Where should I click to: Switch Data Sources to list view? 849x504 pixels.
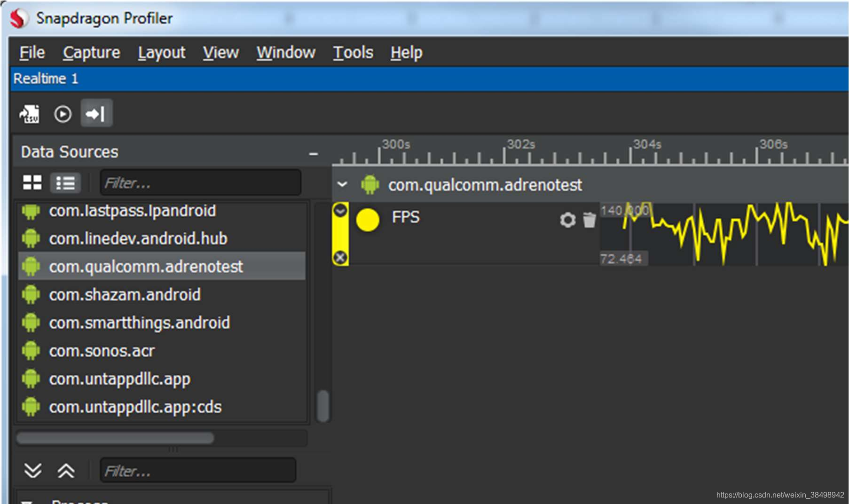click(65, 183)
